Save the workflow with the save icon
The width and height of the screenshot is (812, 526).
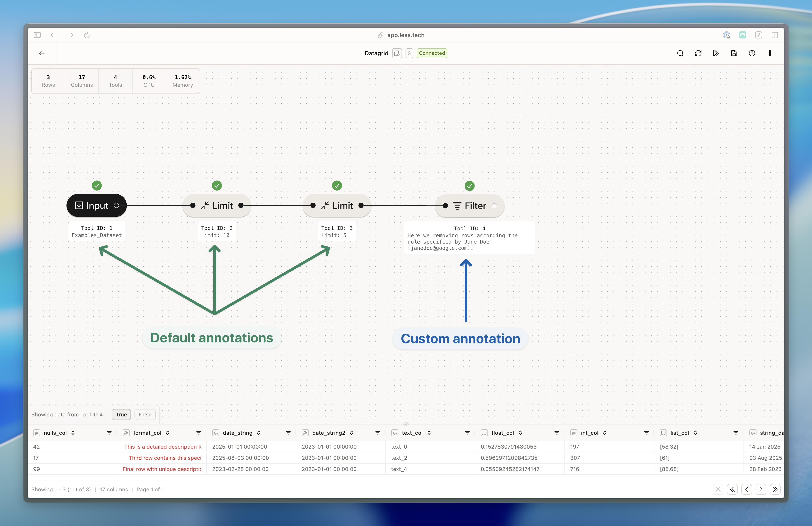tap(734, 53)
